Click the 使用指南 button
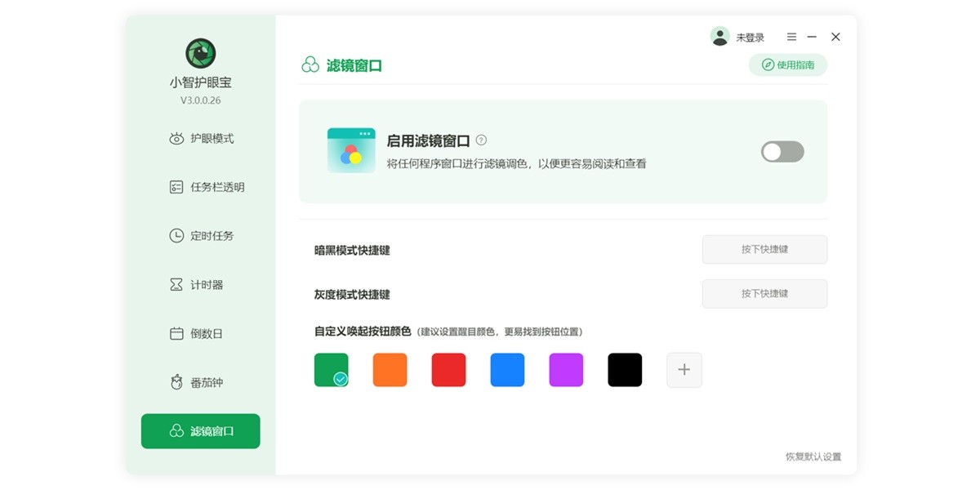Viewport: 980px width, 490px height. click(x=789, y=65)
